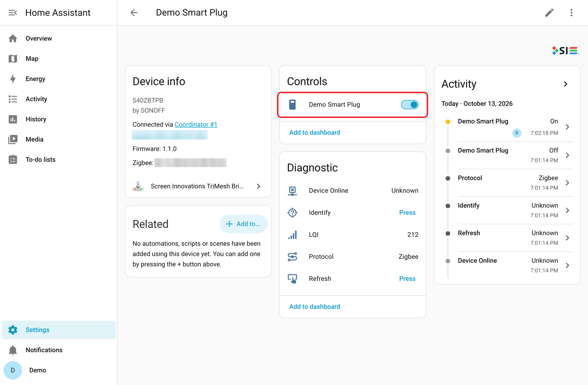Click the Protocol Zigbee diagnostic row
Image resolution: width=588 pixels, height=385 pixels.
(353, 257)
